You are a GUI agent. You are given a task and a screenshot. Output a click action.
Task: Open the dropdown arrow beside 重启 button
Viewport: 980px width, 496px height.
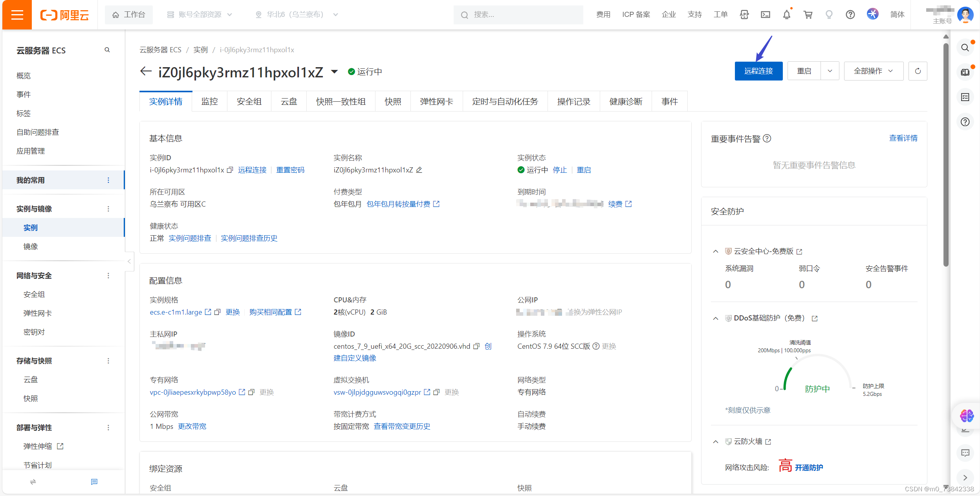(x=830, y=71)
